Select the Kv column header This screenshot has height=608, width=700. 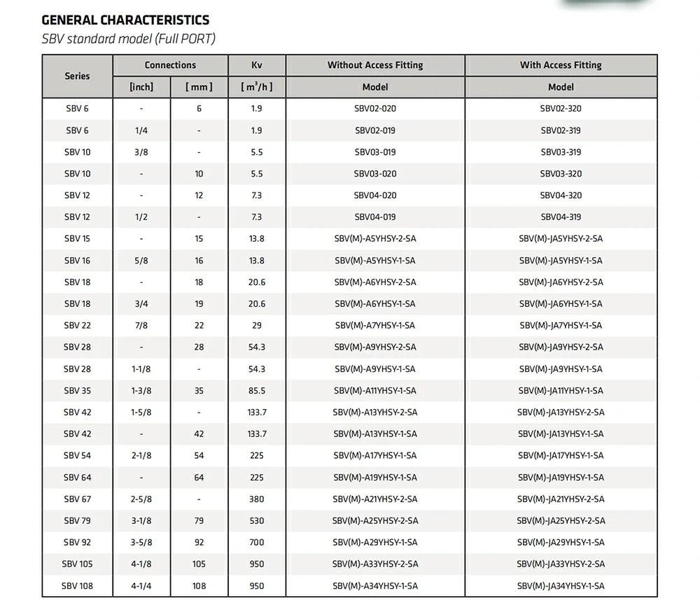[257, 65]
